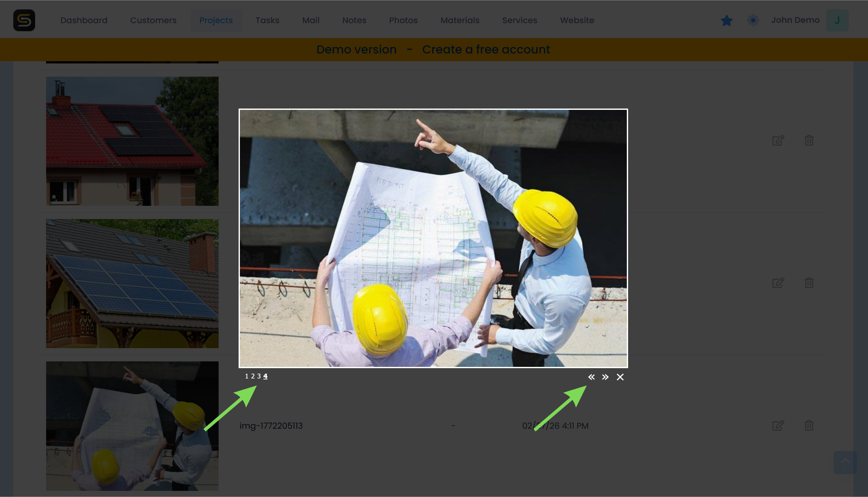Delete the img-1772205113 photo

tap(809, 426)
